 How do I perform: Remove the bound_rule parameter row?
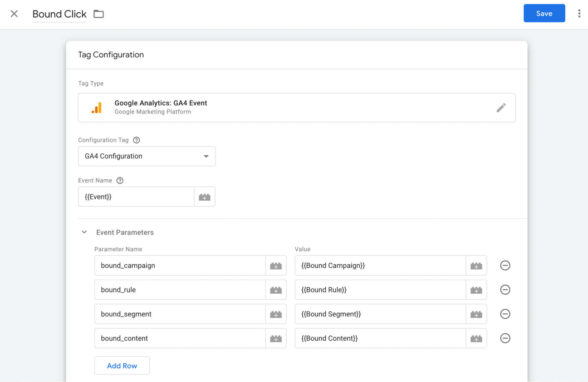(505, 290)
